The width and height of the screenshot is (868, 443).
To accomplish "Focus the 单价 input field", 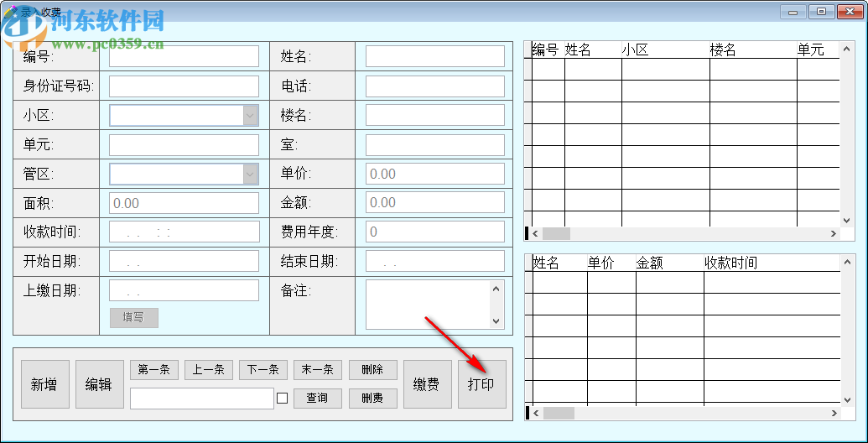I will click(x=435, y=174).
